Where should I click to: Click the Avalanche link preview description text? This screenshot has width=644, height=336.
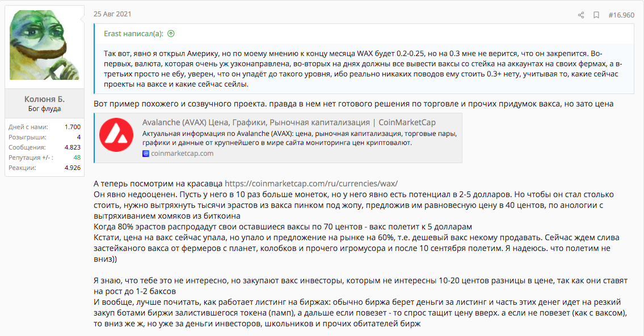pyautogui.click(x=300, y=138)
